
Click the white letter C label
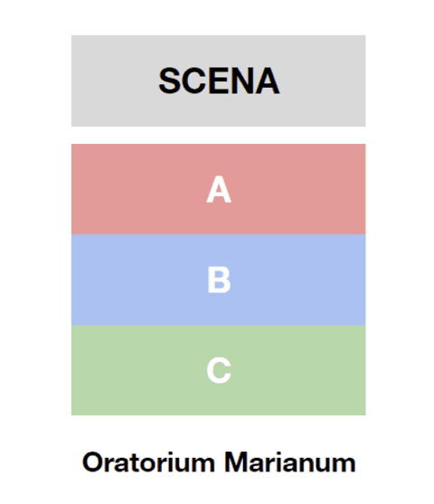pyautogui.click(x=219, y=370)
